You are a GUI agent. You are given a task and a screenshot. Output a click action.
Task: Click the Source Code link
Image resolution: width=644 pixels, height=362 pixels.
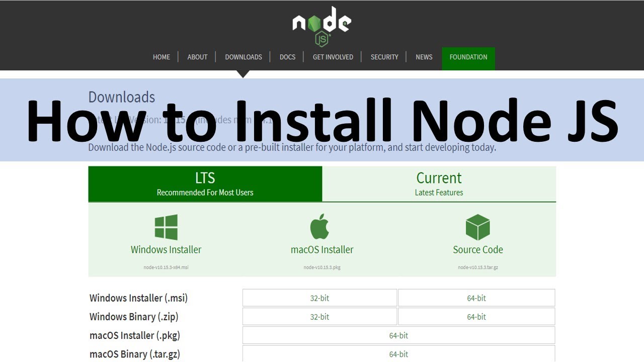coord(478,249)
